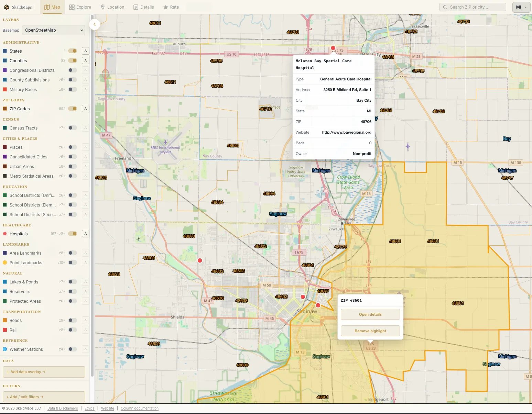Click label 'A' button for States layer
The width and height of the screenshot is (532, 414).
86,51
